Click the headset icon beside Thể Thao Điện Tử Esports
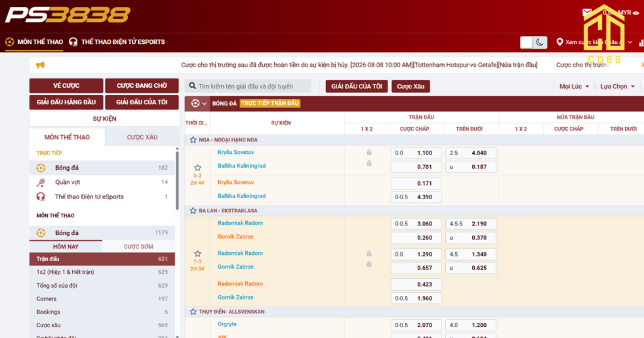This screenshot has width=644, height=338. tap(73, 42)
